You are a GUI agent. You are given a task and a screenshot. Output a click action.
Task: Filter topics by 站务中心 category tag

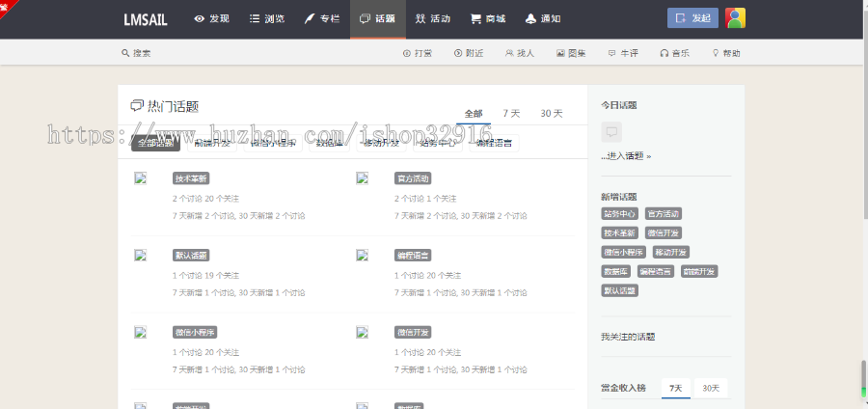pyautogui.click(x=438, y=143)
